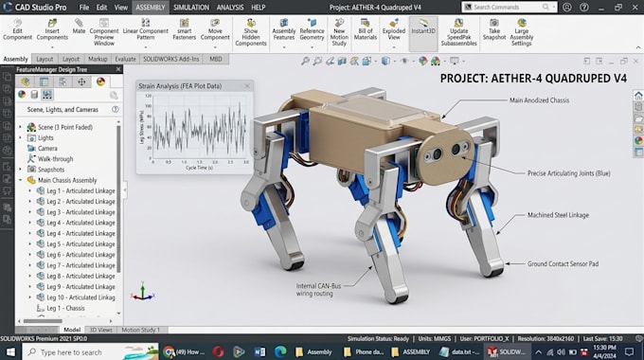The height and width of the screenshot is (360, 644).
Task: Select Move Component tool
Action: [215, 29]
